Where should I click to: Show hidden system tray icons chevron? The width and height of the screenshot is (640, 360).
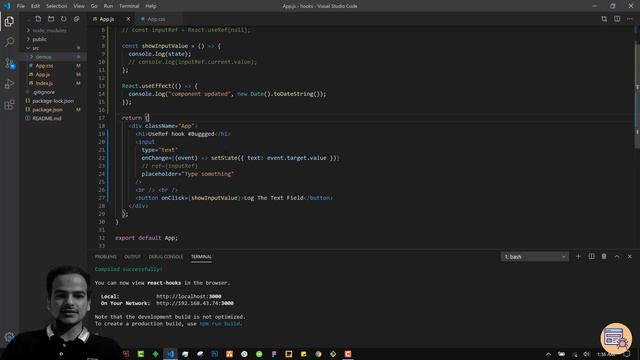coord(548,354)
